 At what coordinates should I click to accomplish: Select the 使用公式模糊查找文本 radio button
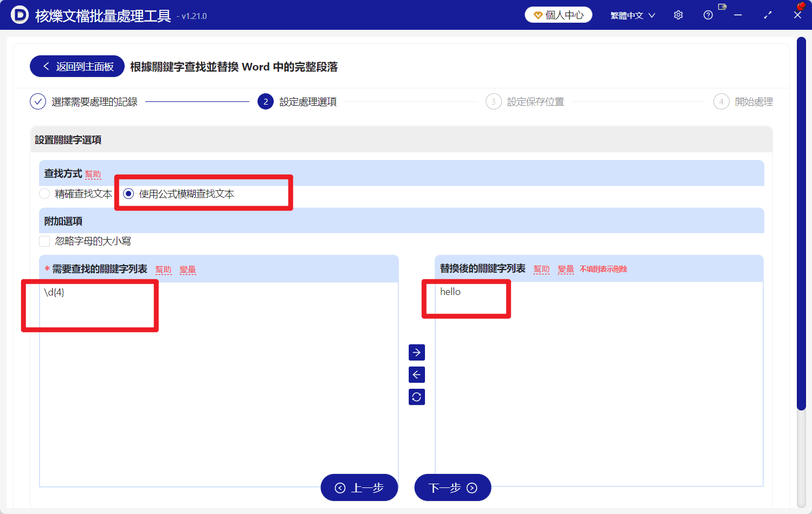click(x=128, y=194)
